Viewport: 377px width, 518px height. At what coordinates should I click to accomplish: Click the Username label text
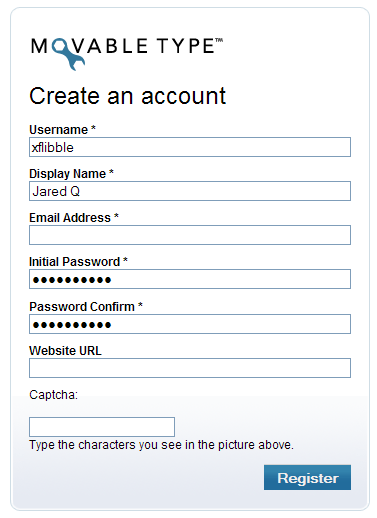(x=59, y=130)
